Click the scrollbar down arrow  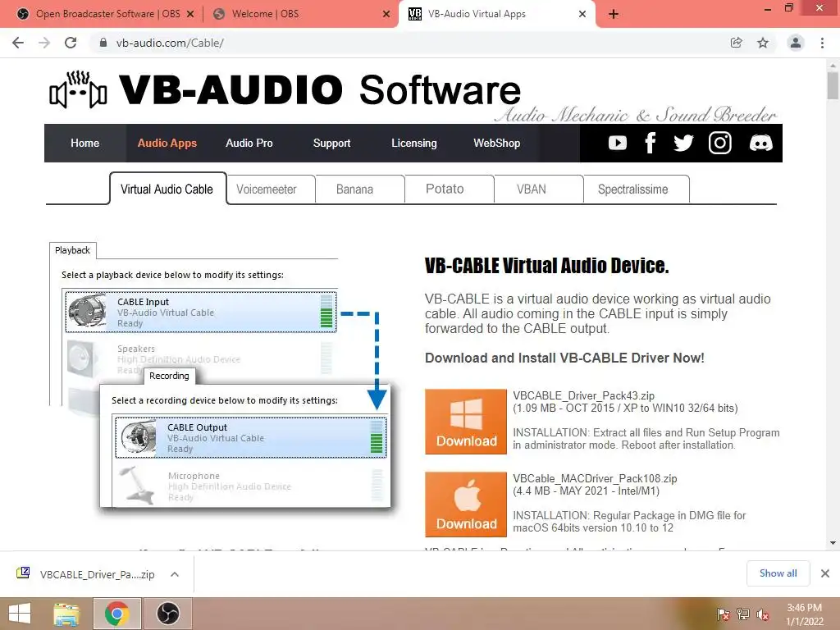(x=833, y=543)
